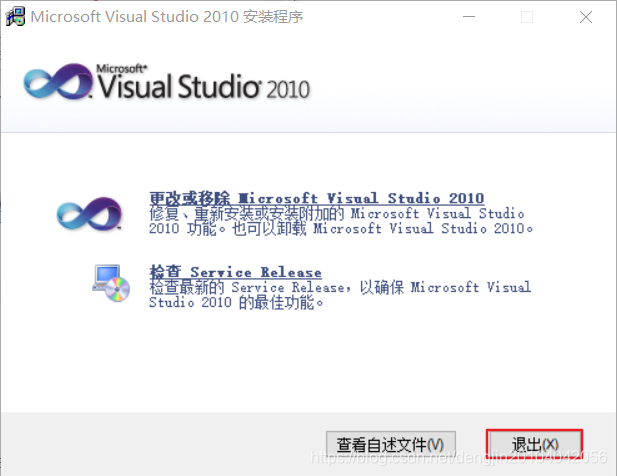This screenshot has height=476, width=617.
Task: Click the description text starting with 修复、重新安装
Action: [x=341, y=221]
